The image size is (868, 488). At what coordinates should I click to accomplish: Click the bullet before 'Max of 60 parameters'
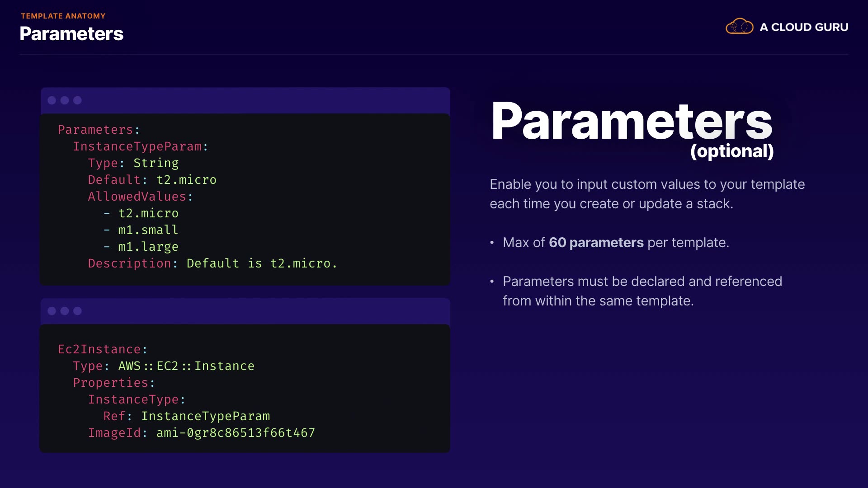(x=492, y=243)
